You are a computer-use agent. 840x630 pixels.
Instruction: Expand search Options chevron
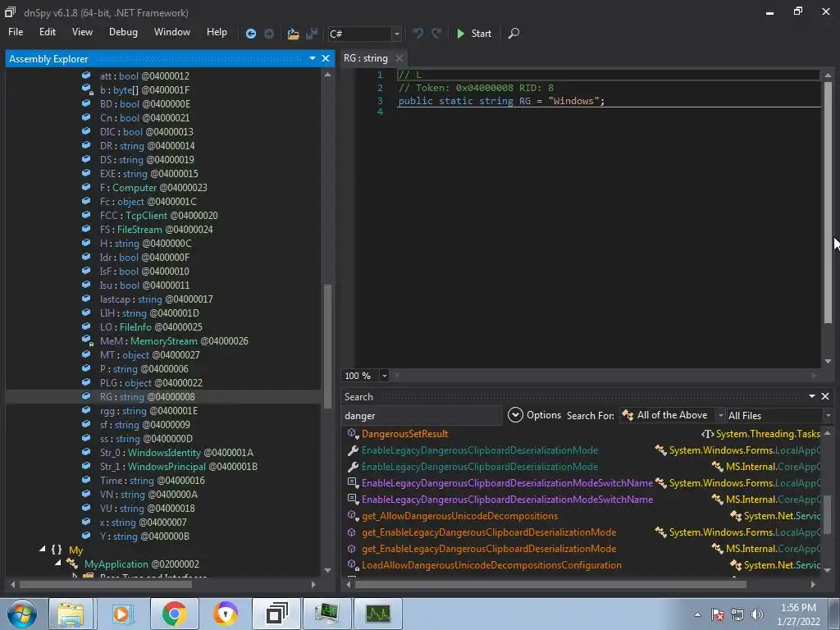(x=515, y=414)
